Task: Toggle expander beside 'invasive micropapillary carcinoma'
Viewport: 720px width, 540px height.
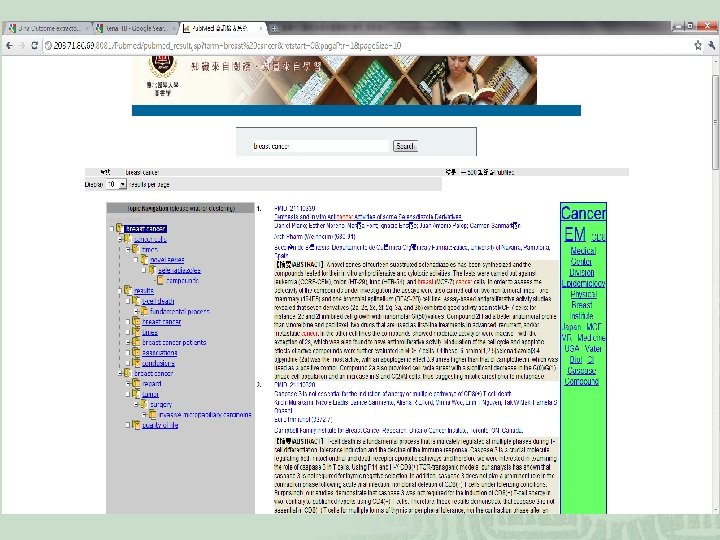Action: 144,415
